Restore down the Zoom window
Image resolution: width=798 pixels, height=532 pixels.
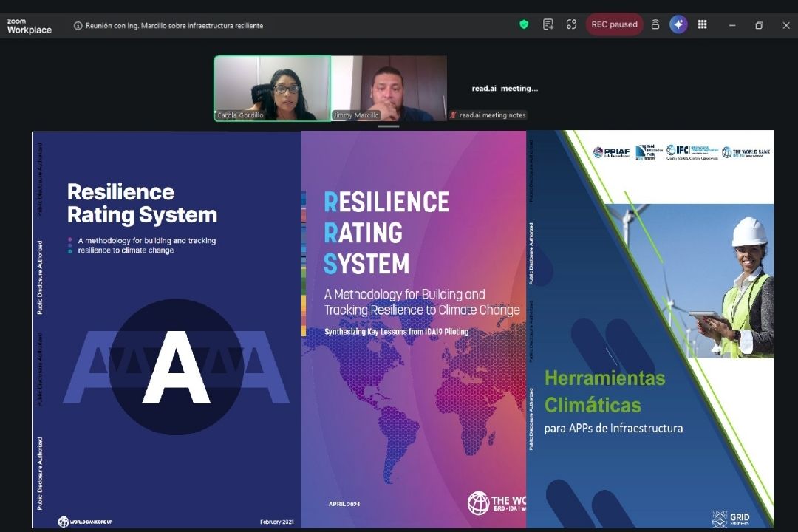pos(759,25)
